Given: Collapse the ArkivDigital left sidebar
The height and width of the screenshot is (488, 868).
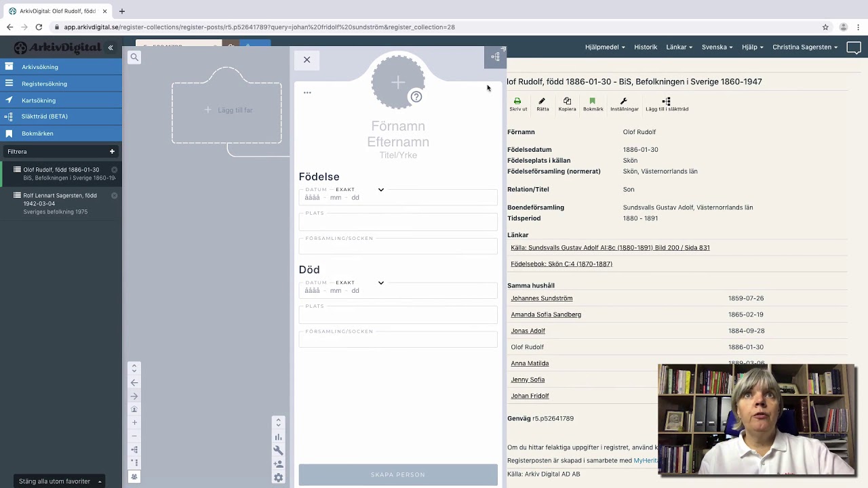Looking at the screenshot, I should (x=111, y=47).
